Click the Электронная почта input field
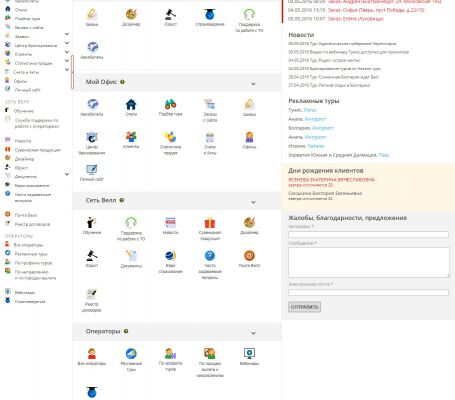The height and width of the screenshot is (400, 455). [x=368, y=292]
